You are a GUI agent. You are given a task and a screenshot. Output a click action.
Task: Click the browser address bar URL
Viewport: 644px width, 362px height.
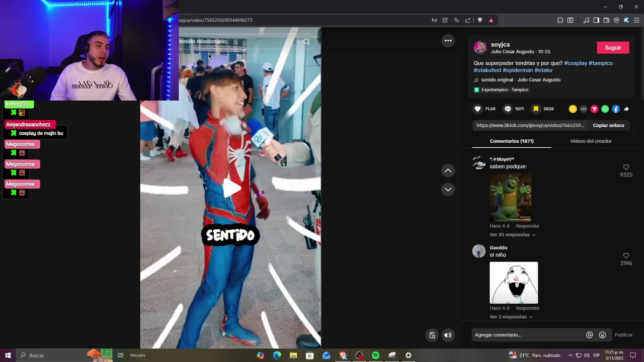point(215,20)
